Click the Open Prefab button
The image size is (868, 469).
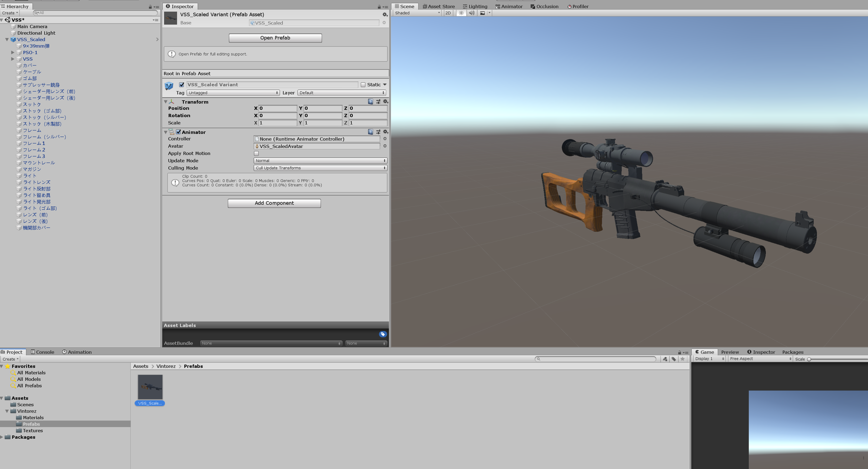275,38
